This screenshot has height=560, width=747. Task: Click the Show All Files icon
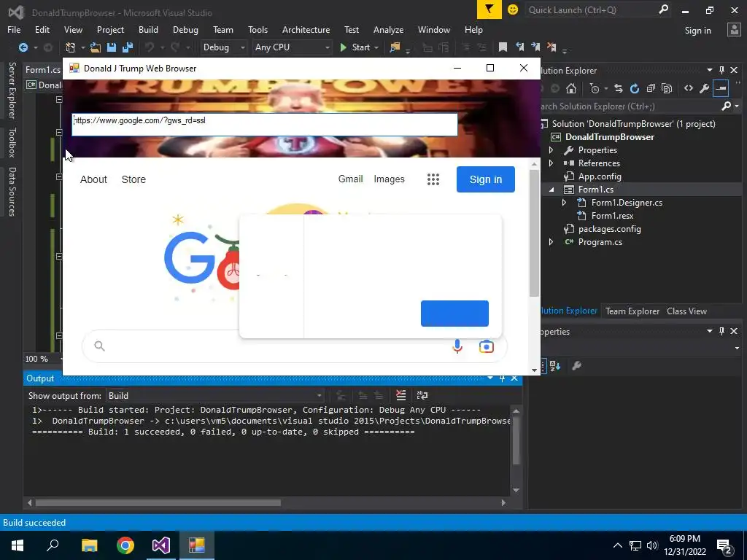click(667, 88)
